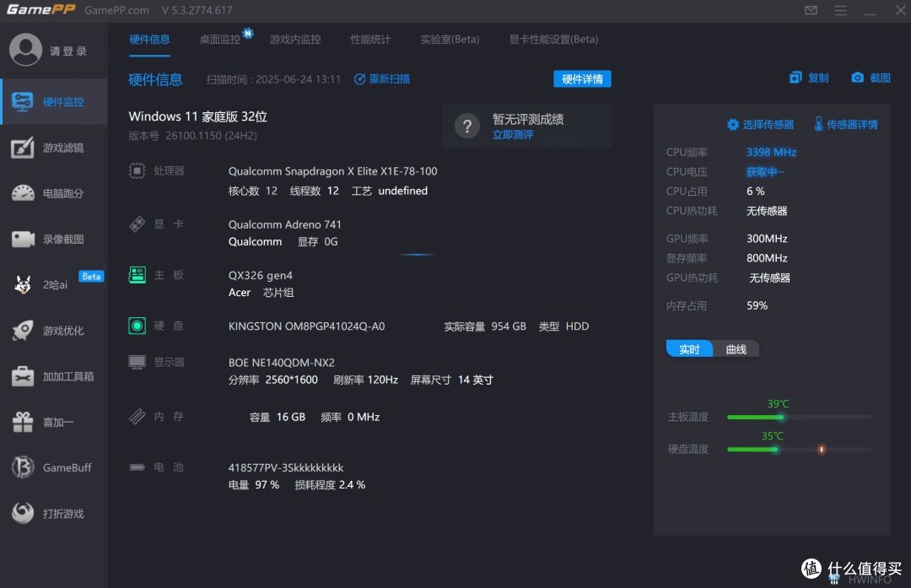Click BOE NE140QDM-NX2 display name
The width and height of the screenshot is (911, 588).
(282, 363)
